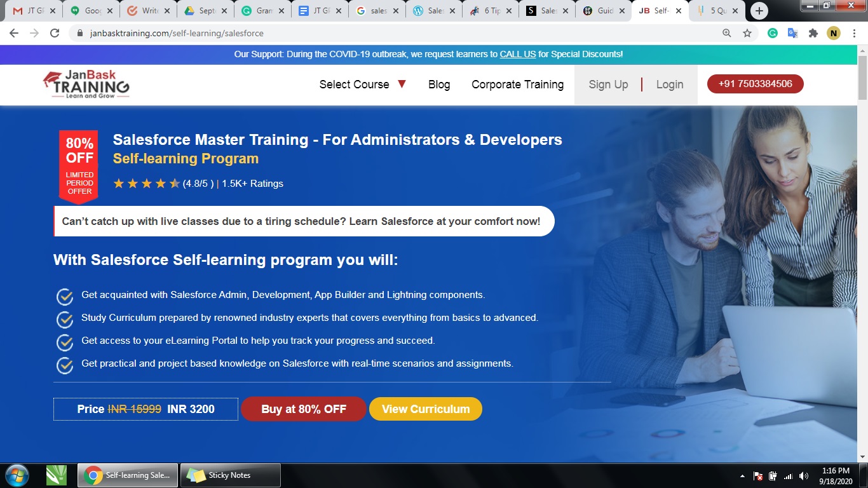
Task: Click the 80% OFF limited offer badge
Action: click(x=79, y=166)
